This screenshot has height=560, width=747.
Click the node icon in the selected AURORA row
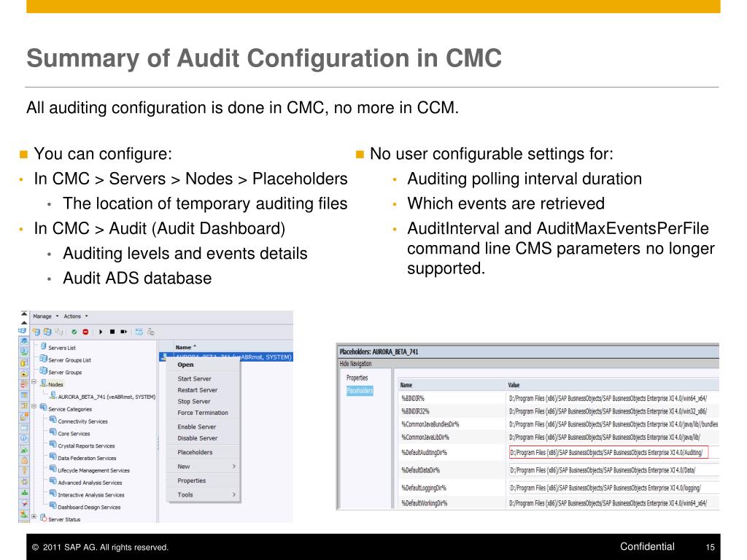tap(163, 357)
